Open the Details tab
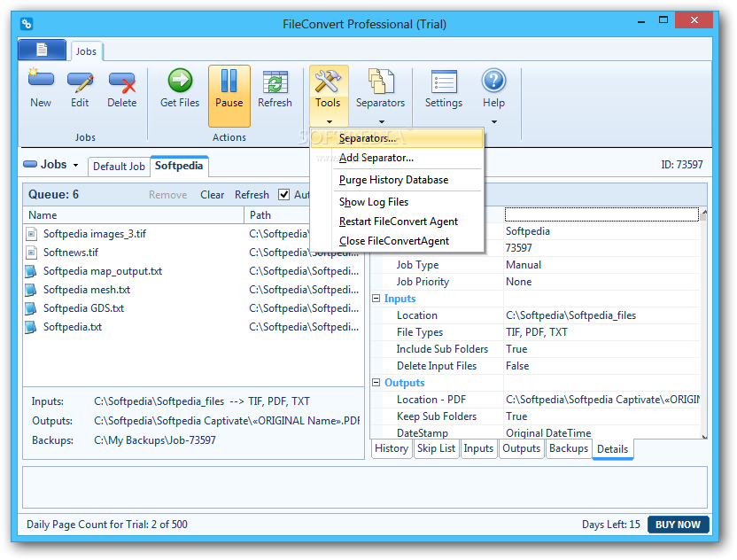Viewport: 737px width, 560px height. coord(612,449)
